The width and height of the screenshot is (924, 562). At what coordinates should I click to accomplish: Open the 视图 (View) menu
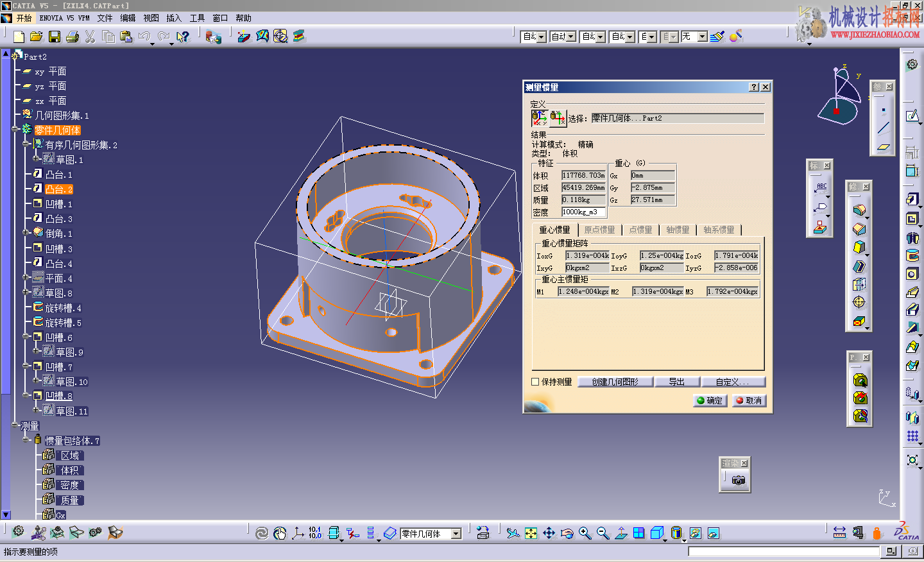151,18
